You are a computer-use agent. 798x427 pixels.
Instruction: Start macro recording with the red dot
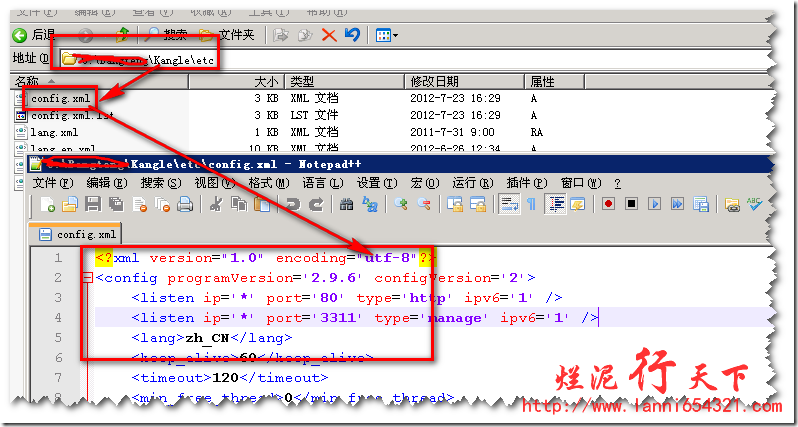click(x=607, y=205)
